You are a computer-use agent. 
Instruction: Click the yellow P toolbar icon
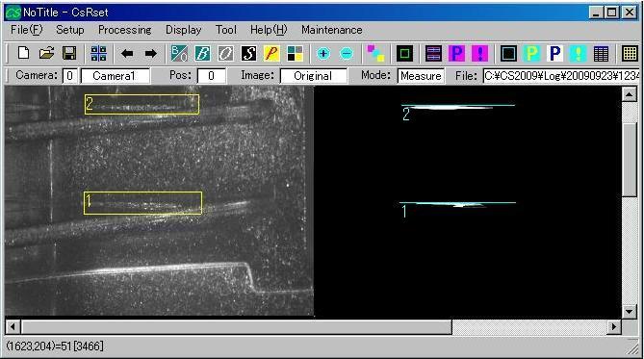[271, 53]
